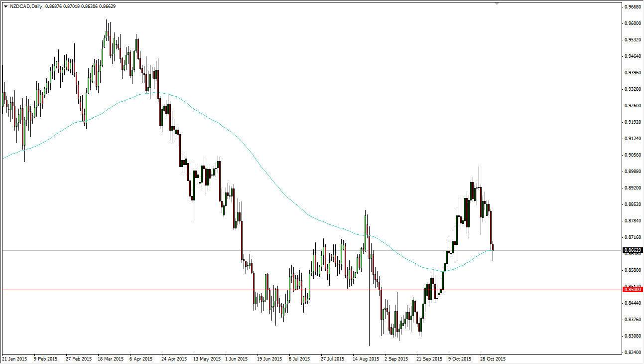Click the 0.95320 price axis label
644x364 pixels.
(x=632, y=40)
